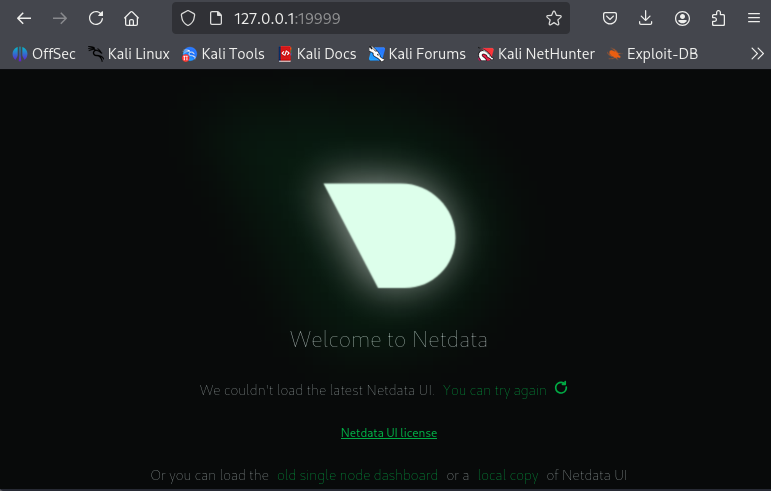The height and width of the screenshot is (491, 771).
Task: Open the downloads panel icon
Action: (x=646, y=18)
